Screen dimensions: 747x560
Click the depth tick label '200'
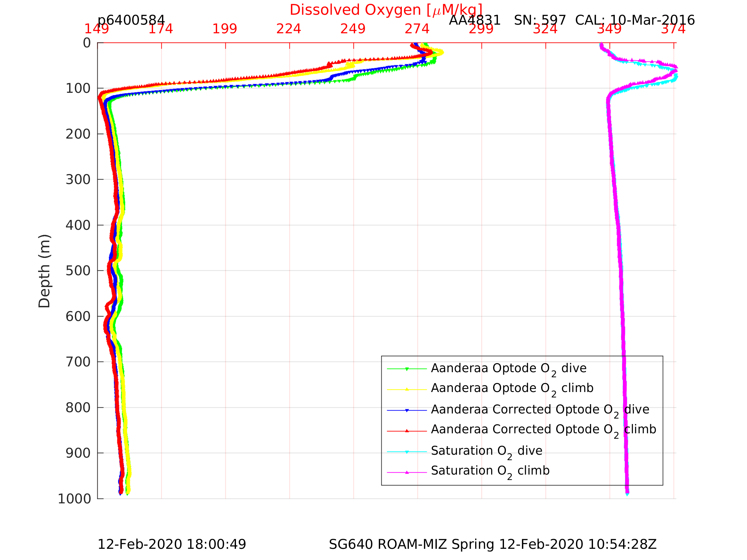coord(78,134)
